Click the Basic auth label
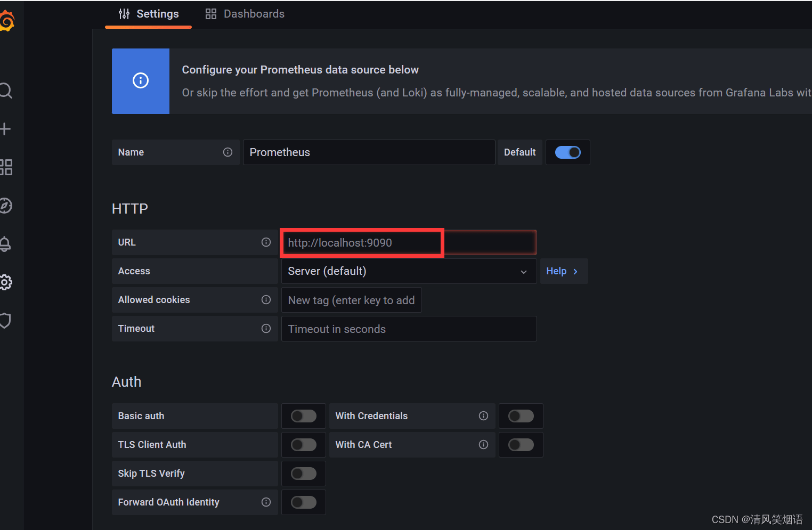812x530 pixels. click(141, 416)
